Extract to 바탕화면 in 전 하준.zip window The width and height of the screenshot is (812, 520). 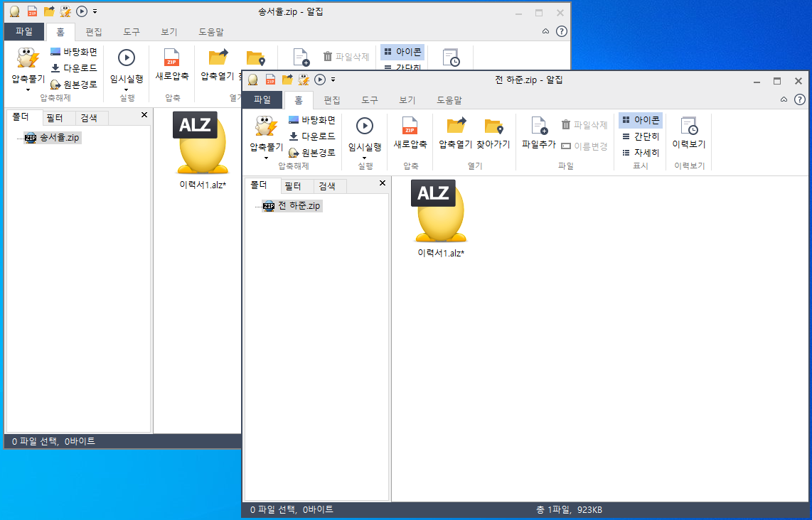point(311,120)
